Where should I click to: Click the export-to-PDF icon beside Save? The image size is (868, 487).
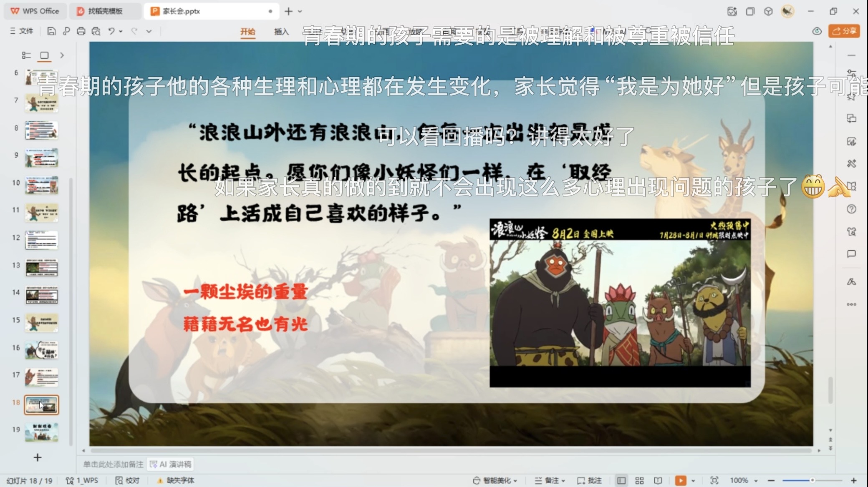[x=66, y=31]
